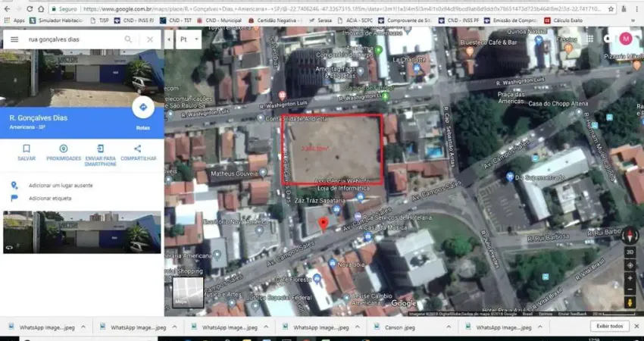Click the Nova Jóia map marker
The width and height of the screenshot is (644, 341).
[333, 262]
